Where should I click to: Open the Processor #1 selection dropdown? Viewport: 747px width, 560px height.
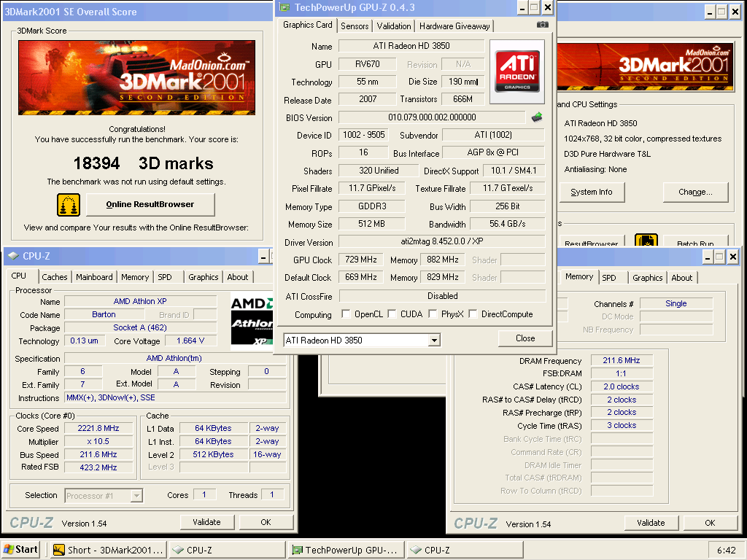136,496
